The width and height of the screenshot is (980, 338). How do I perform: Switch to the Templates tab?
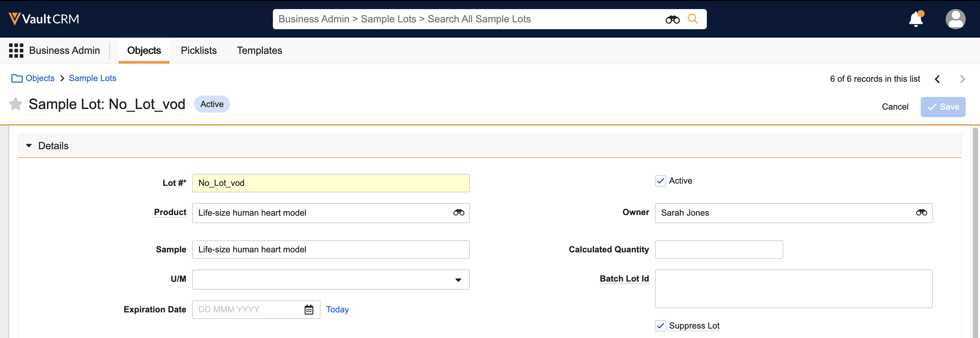point(259,51)
